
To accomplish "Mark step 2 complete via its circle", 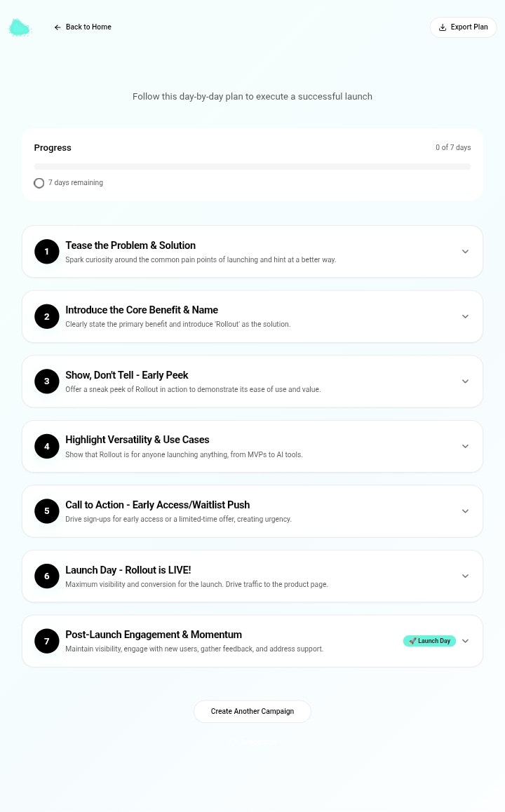I will (46, 316).
